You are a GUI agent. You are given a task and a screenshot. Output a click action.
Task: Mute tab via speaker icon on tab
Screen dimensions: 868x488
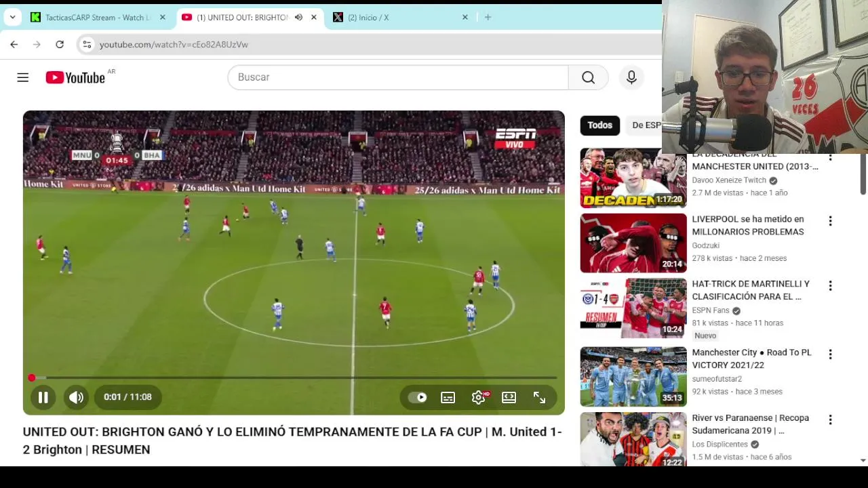pyautogui.click(x=298, y=17)
